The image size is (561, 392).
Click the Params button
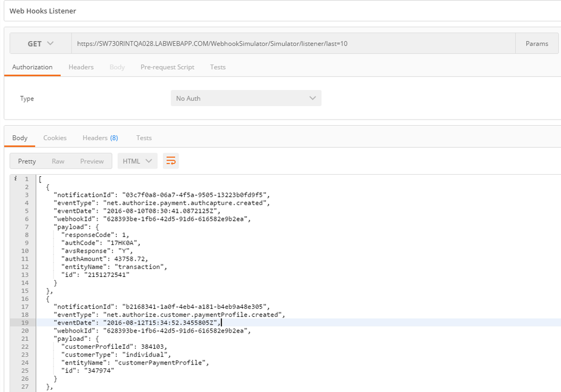(536, 44)
